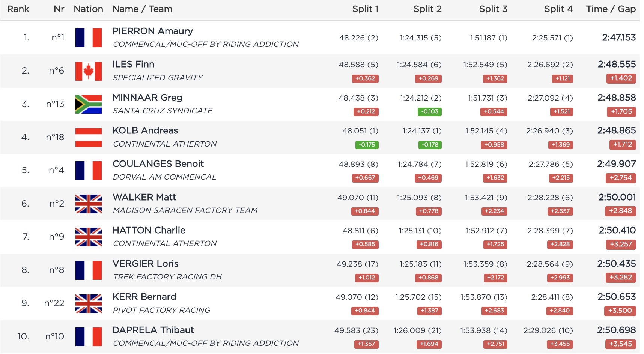Viewport: 644px width, 354px height.
Task: Click team name SPECIALIZED GRAVITY
Action: coord(158,78)
